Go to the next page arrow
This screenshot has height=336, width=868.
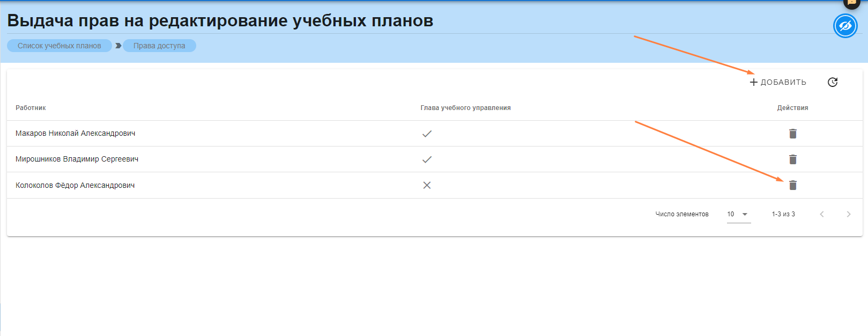[848, 214]
